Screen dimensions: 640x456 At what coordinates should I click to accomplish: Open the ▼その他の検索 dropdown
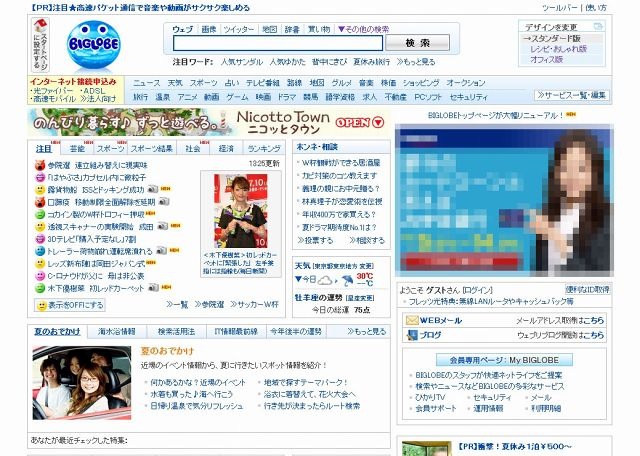[363, 29]
